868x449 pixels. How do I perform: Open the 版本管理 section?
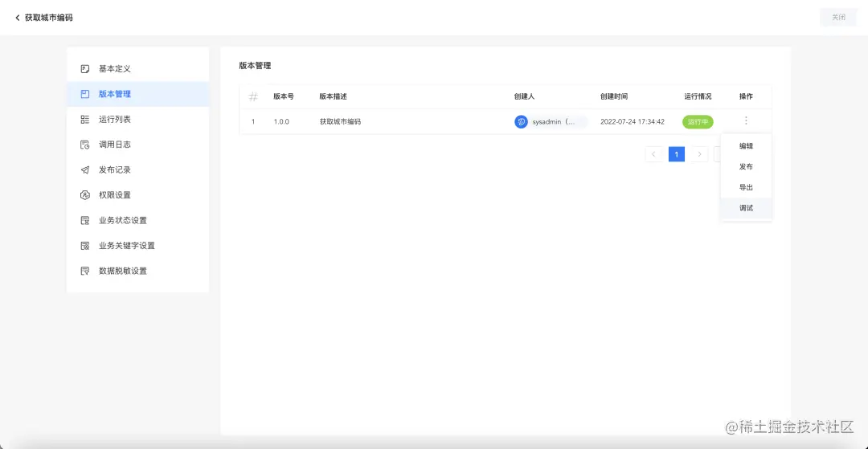click(x=138, y=94)
